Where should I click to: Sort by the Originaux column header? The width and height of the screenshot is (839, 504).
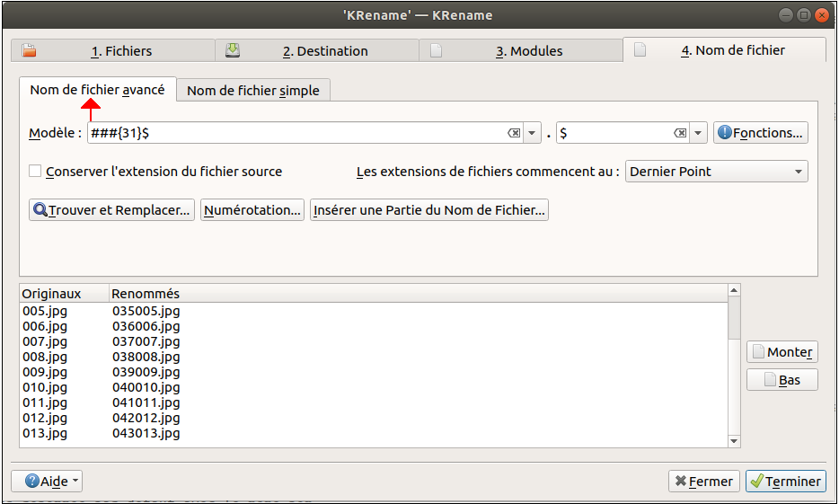pyautogui.click(x=64, y=293)
